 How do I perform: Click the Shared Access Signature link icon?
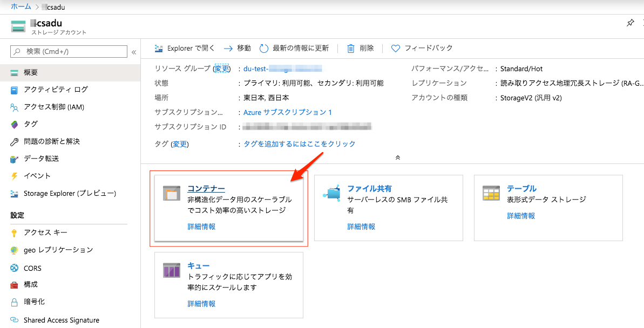click(x=15, y=320)
